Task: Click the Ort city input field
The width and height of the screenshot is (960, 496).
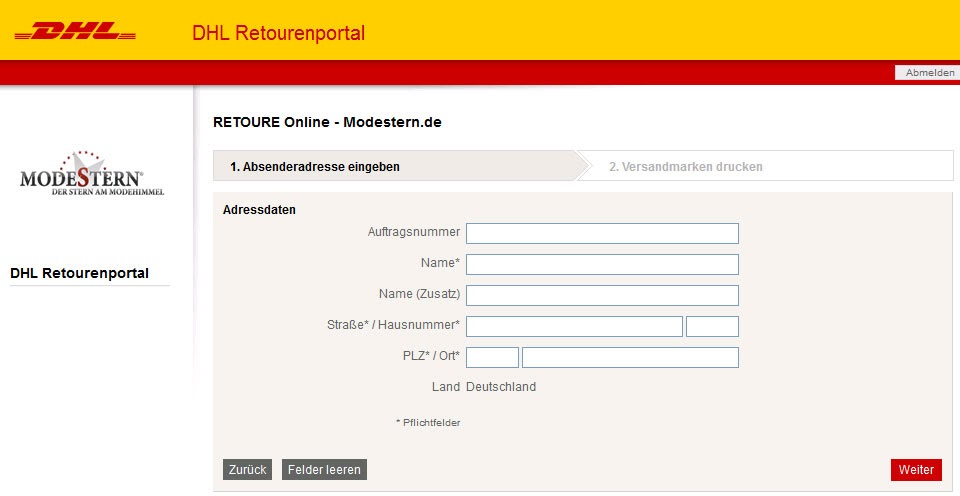Action: click(631, 358)
